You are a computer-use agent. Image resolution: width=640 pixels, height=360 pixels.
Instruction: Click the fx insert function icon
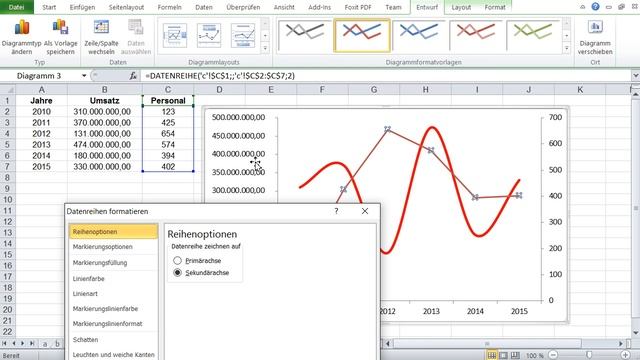(133, 76)
